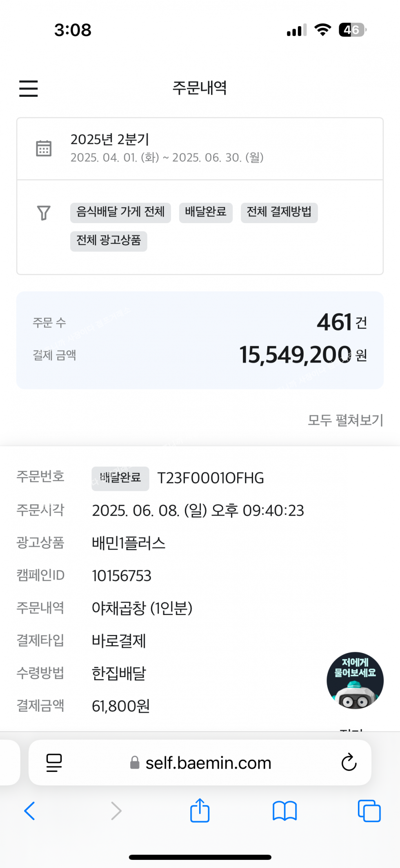The height and width of the screenshot is (868, 400).
Task: Tap the self.baemin.com address field
Action: point(200,763)
